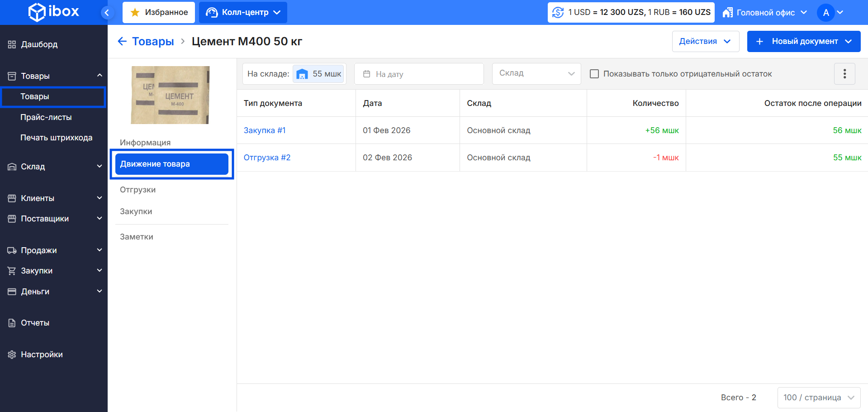Screen dimensions: 868x412
Task: Open the Закупка #1 document link
Action: (x=265, y=130)
